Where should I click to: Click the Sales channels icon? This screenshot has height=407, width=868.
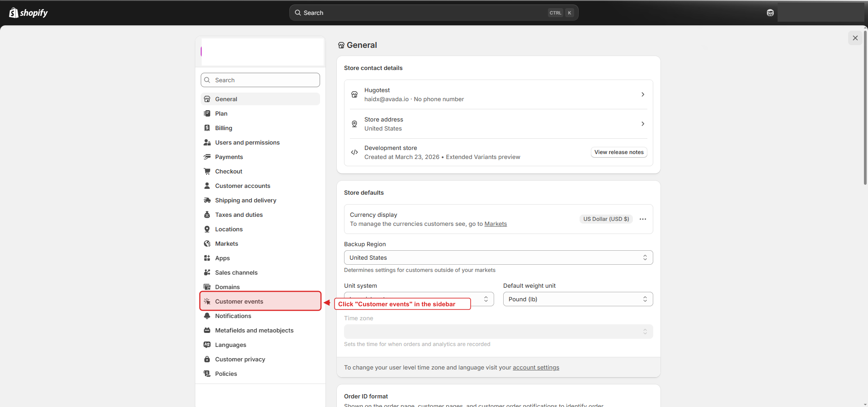tap(207, 272)
